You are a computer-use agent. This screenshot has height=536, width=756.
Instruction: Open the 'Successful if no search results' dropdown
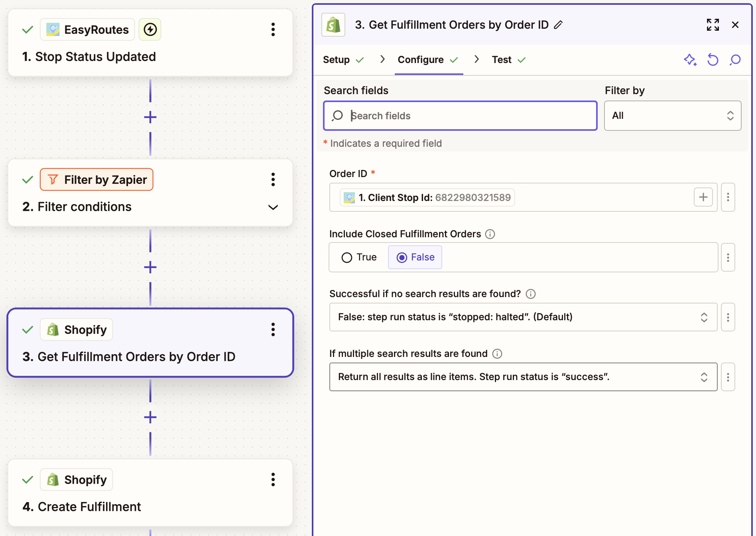click(x=523, y=317)
